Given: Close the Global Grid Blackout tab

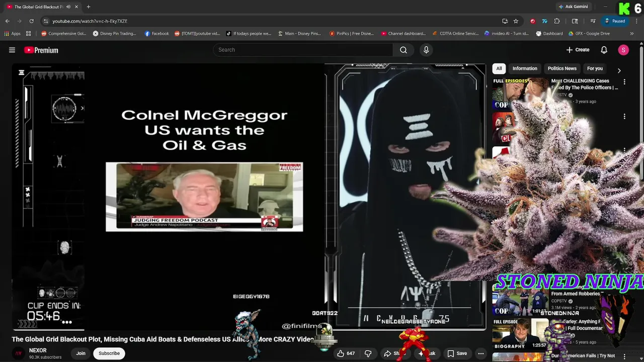Looking at the screenshot, I should (x=76, y=7).
